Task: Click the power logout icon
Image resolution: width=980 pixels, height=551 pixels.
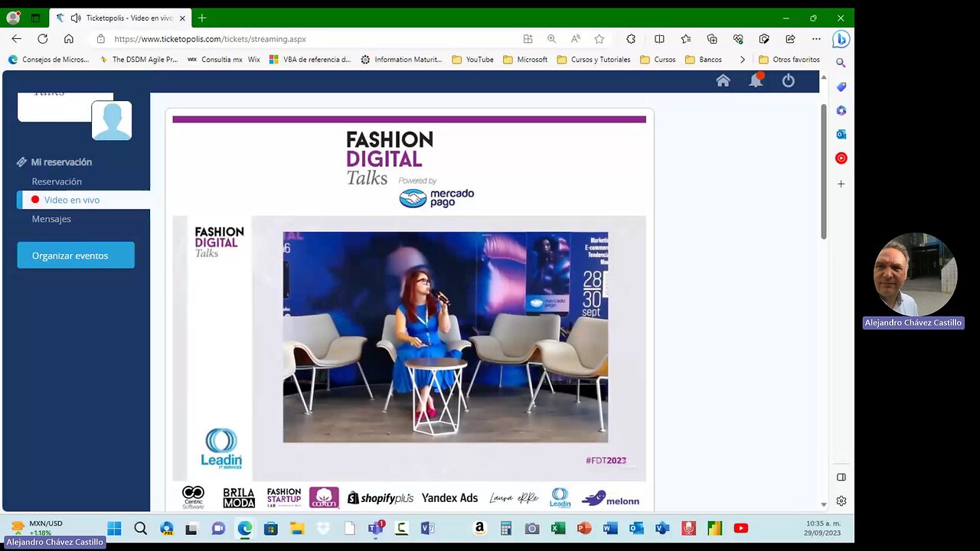Action: (x=789, y=81)
